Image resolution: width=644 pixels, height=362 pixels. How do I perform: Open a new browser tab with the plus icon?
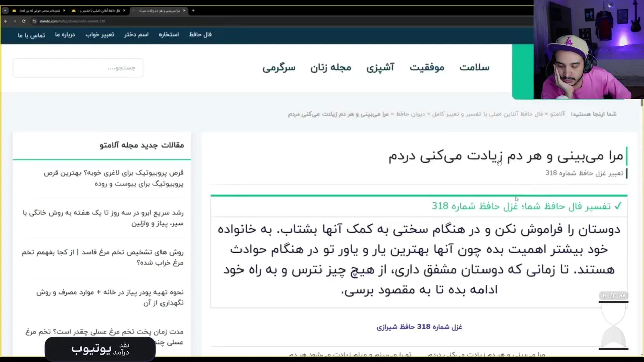193,10
